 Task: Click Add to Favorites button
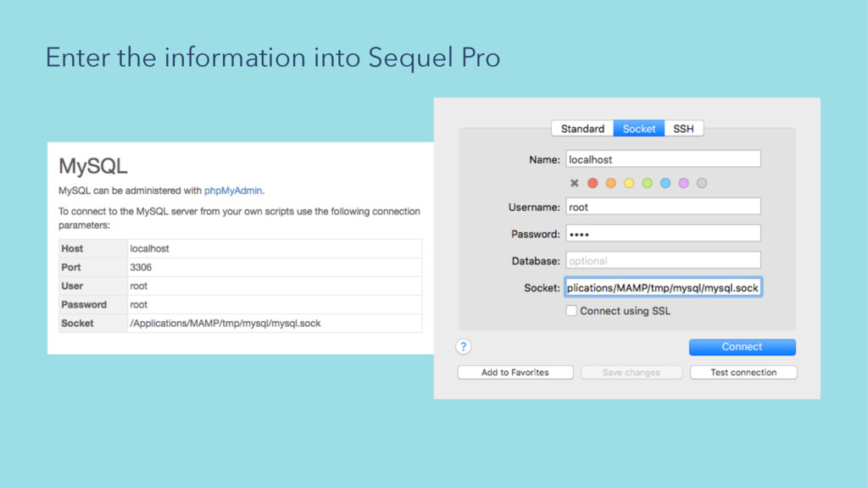pos(515,373)
